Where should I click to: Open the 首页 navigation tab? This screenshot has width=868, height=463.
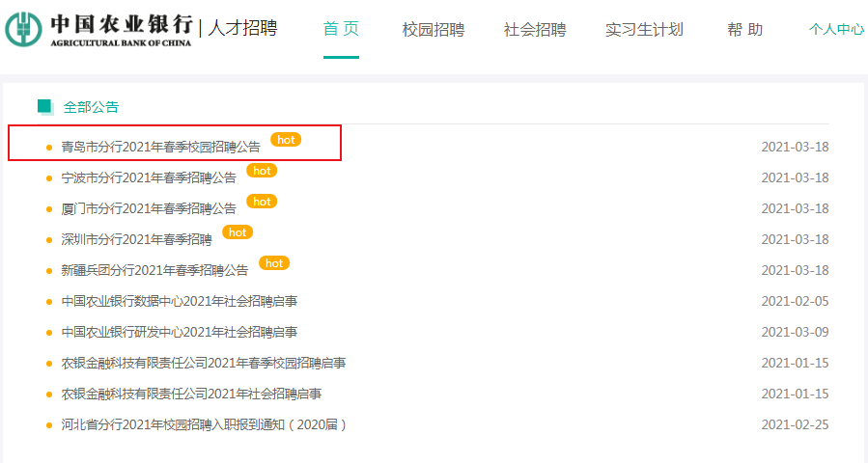coord(341,29)
